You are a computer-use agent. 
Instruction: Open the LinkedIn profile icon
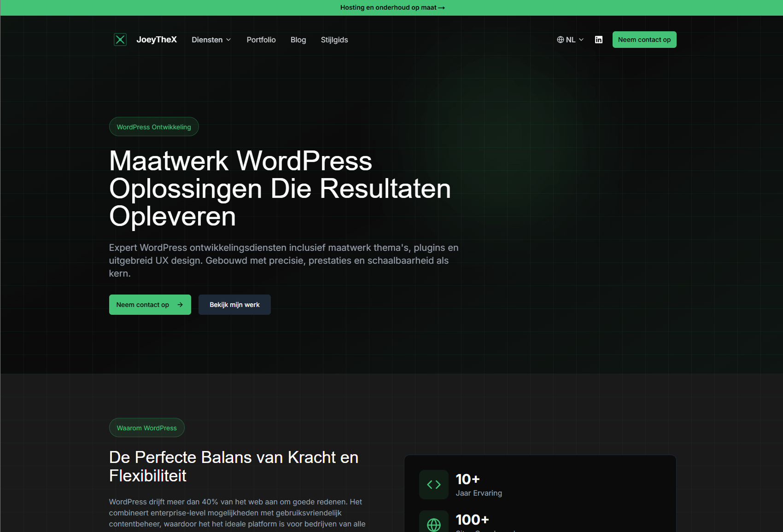pos(599,40)
